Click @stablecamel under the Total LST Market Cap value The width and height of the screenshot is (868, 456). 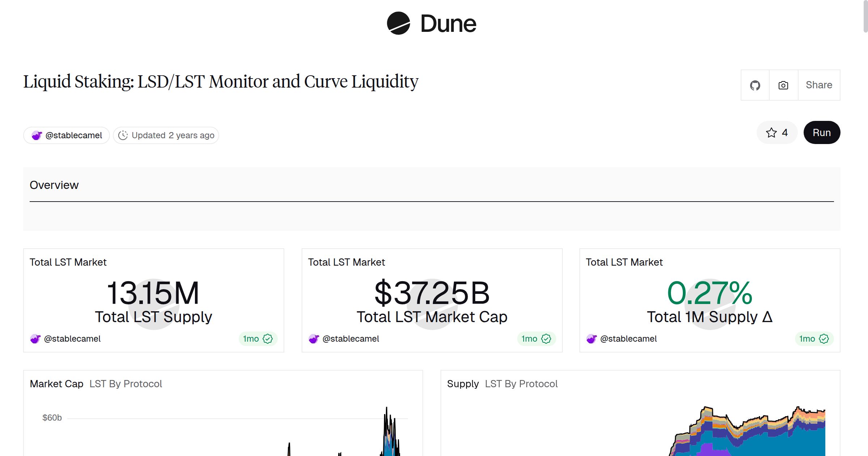pyautogui.click(x=351, y=339)
